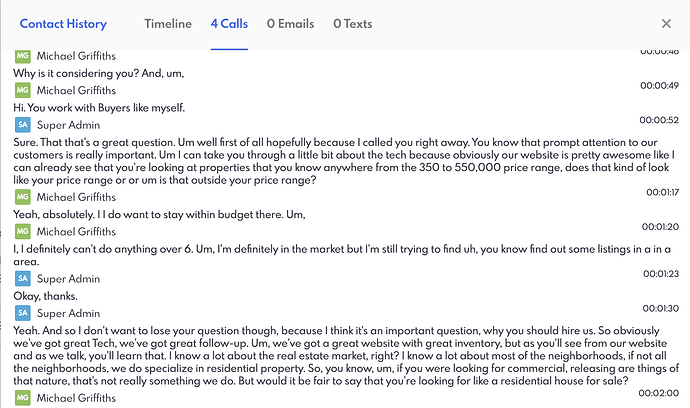
Task: Click "Hi. You work with Buyers like myself." line
Action: click(112, 108)
